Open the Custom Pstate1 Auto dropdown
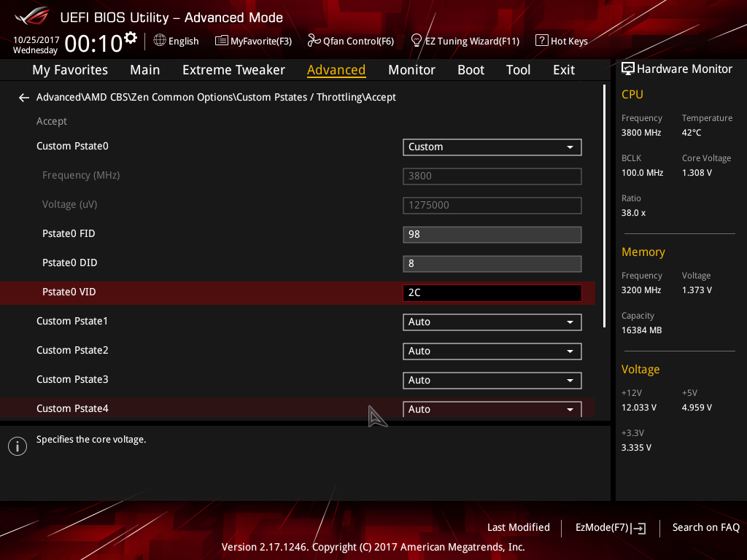 coord(492,322)
